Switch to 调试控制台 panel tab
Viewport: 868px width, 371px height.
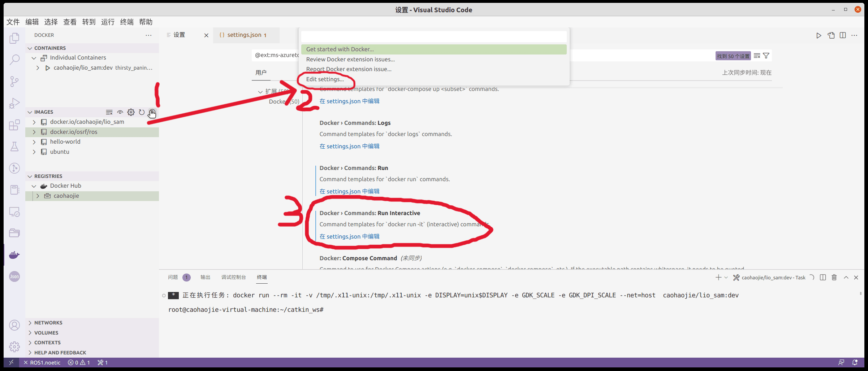coord(233,277)
